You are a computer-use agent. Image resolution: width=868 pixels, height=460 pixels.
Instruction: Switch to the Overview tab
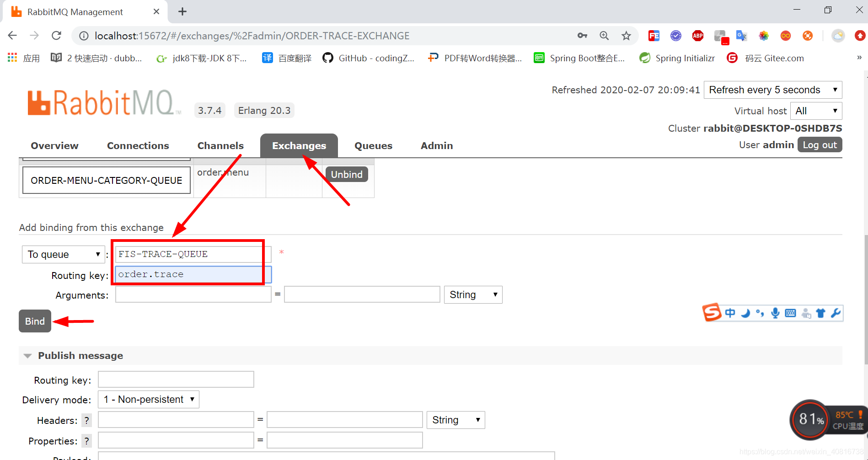pyautogui.click(x=54, y=146)
